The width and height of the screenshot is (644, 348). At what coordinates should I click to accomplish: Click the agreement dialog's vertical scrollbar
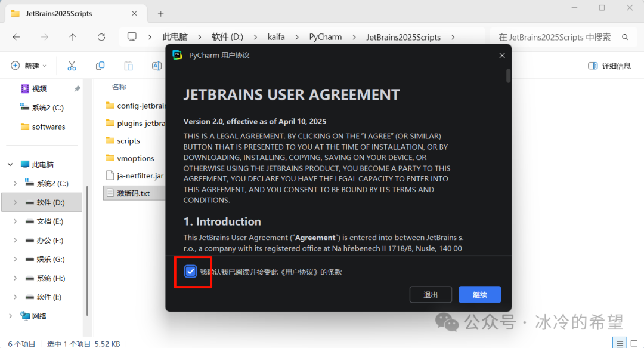point(508,76)
